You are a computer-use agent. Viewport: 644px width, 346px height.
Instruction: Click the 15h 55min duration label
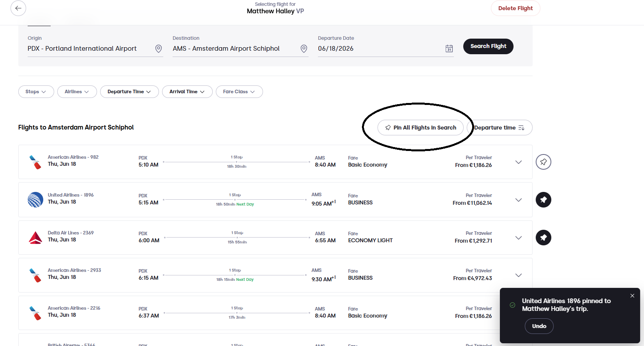[x=237, y=242]
